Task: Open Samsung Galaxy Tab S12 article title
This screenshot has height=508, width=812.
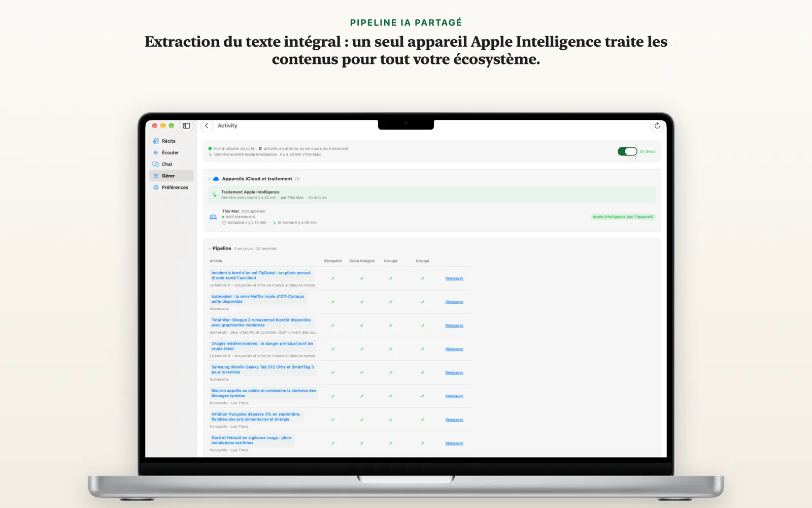Action: tap(262, 369)
